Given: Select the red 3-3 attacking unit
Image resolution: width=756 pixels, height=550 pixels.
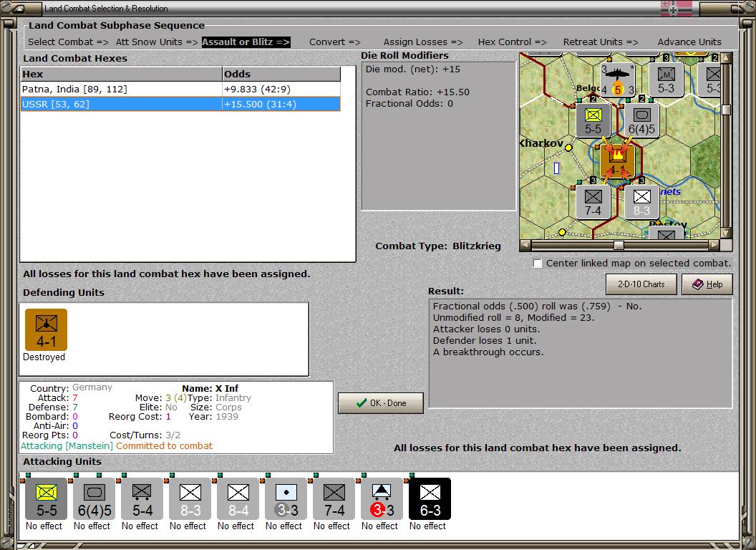Looking at the screenshot, I should point(382,499).
